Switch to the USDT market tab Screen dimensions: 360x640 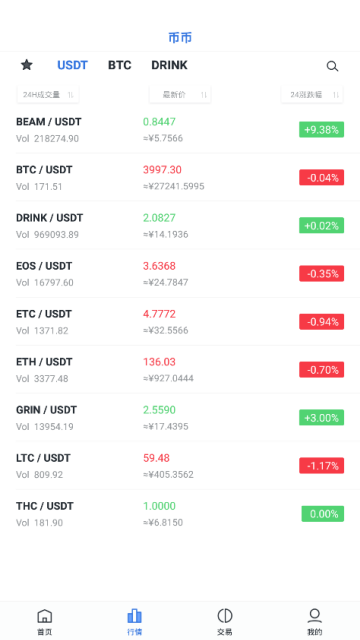coord(72,65)
